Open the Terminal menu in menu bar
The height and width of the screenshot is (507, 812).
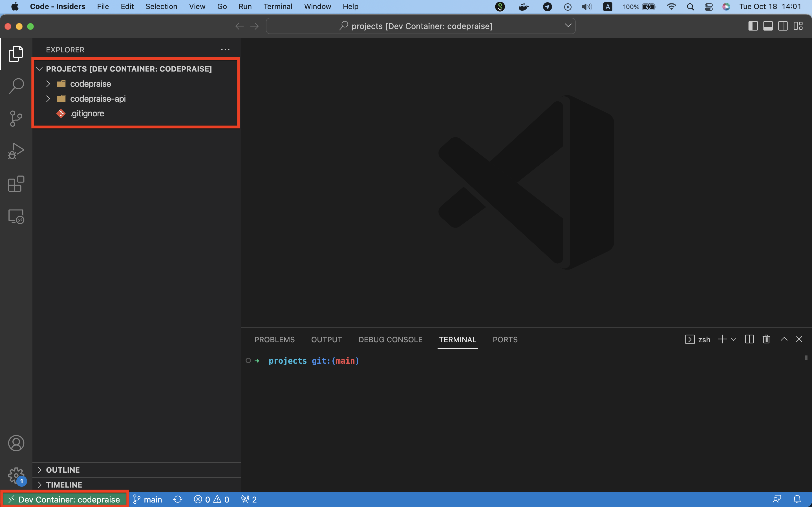click(277, 6)
